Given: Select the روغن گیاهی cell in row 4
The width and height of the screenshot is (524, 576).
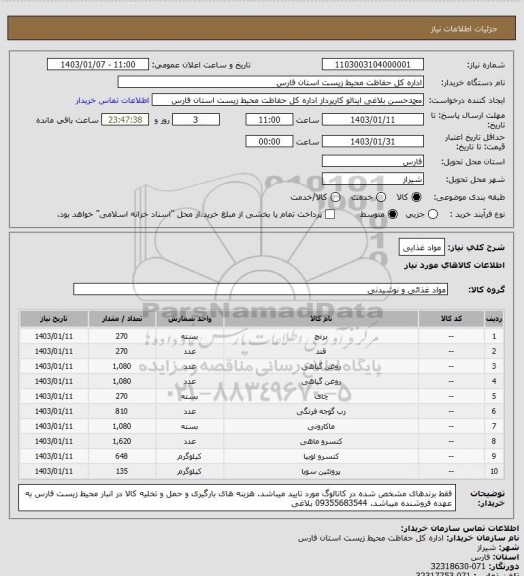Looking at the screenshot, I should [321, 382].
